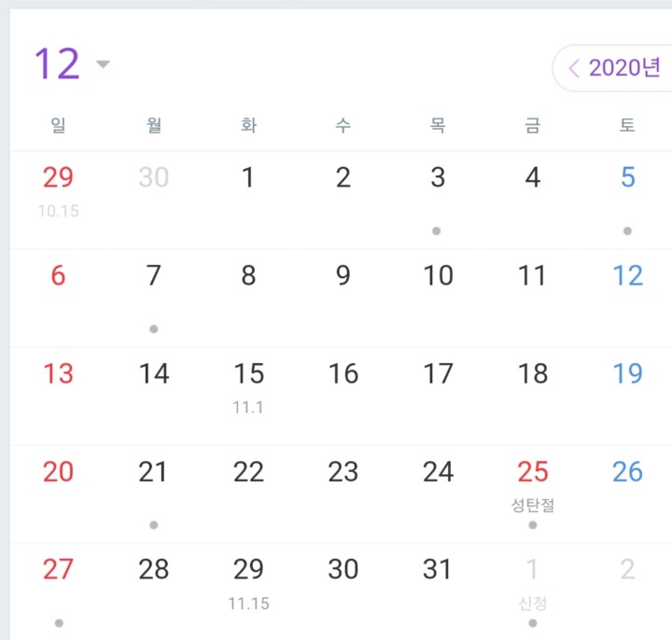Select December 29 with lunar 11.15
672x640 pixels.
[248, 570]
